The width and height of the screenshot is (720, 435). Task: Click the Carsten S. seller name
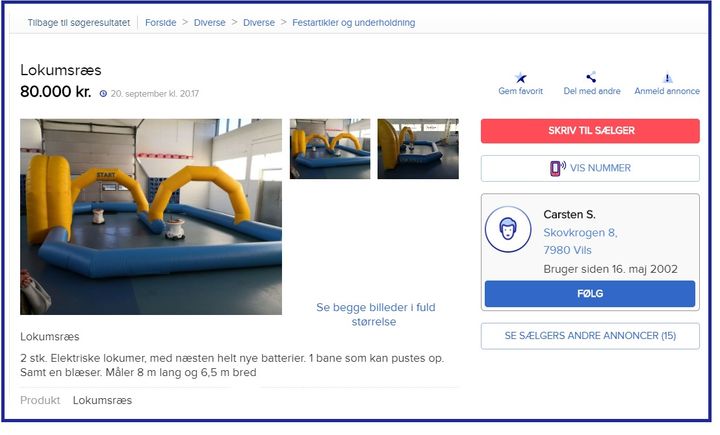(569, 215)
